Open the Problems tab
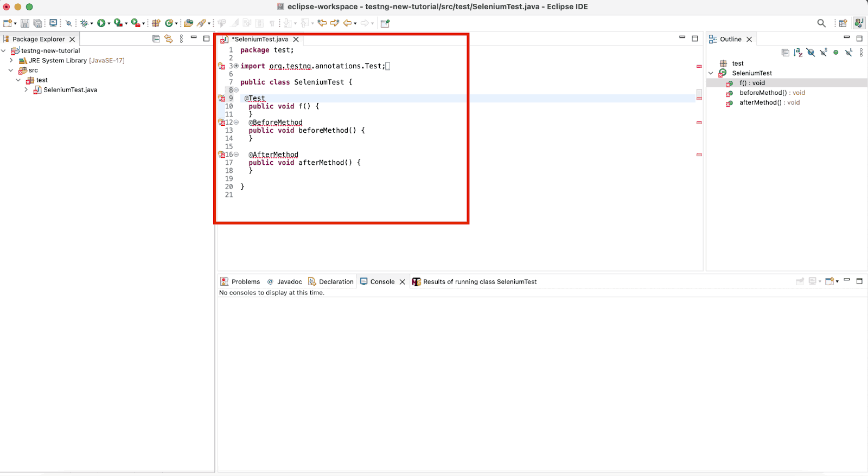Viewport: 868px width, 476px height. 240,282
